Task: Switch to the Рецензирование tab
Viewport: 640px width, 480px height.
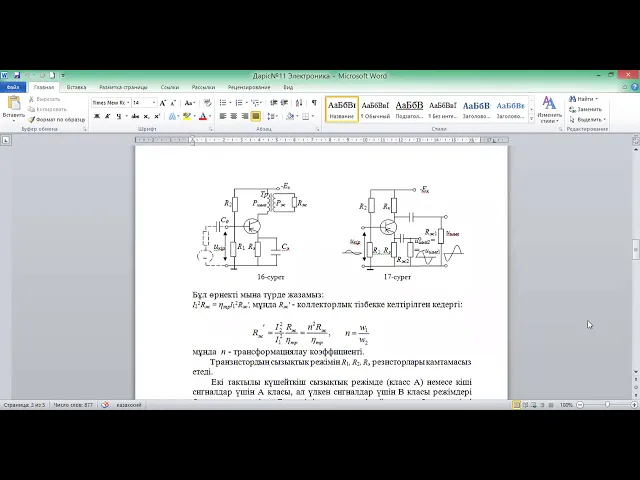Action: pyautogui.click(x=249, y=87)
